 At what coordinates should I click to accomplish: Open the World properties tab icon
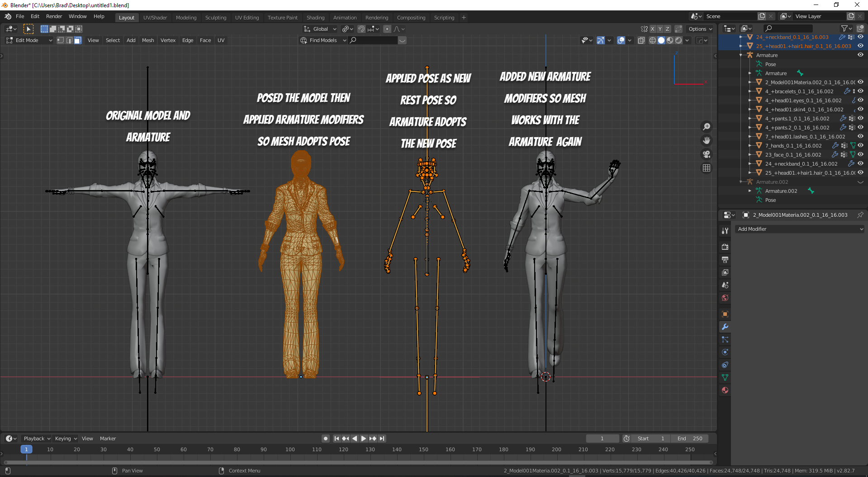725,298
